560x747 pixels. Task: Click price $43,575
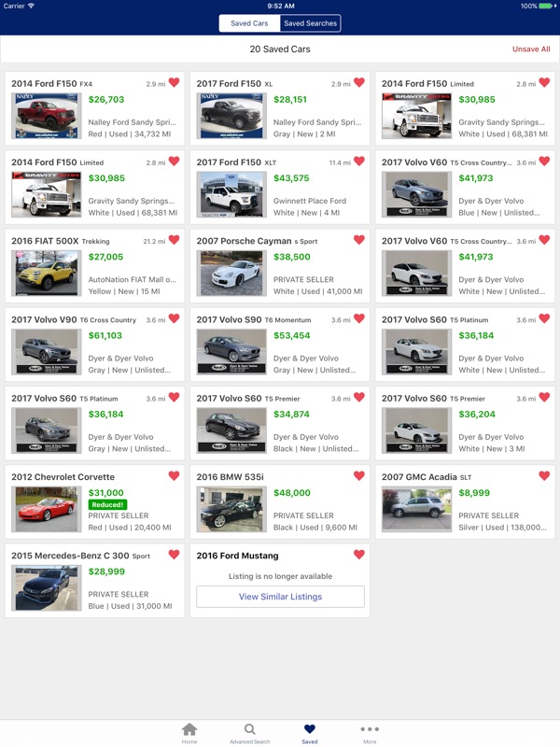click(291, 178)
